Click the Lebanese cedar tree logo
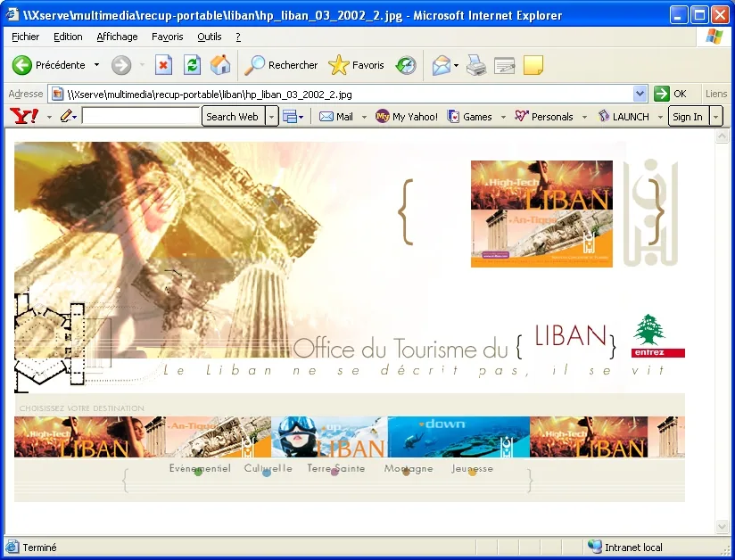Screen dimensions: 735x560 pos(648,329)
